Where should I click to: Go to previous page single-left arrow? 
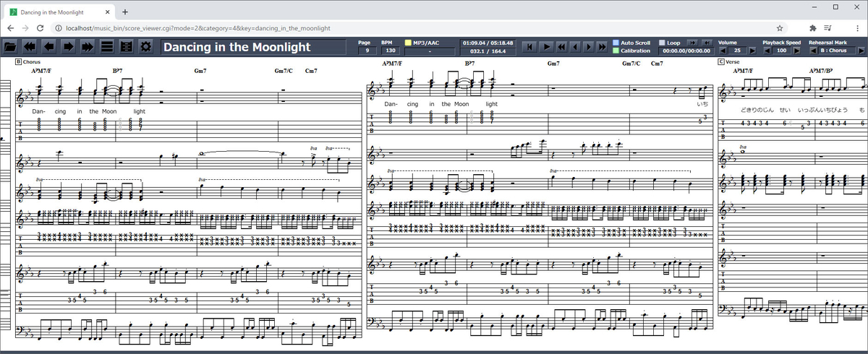(x=49, y=46)
